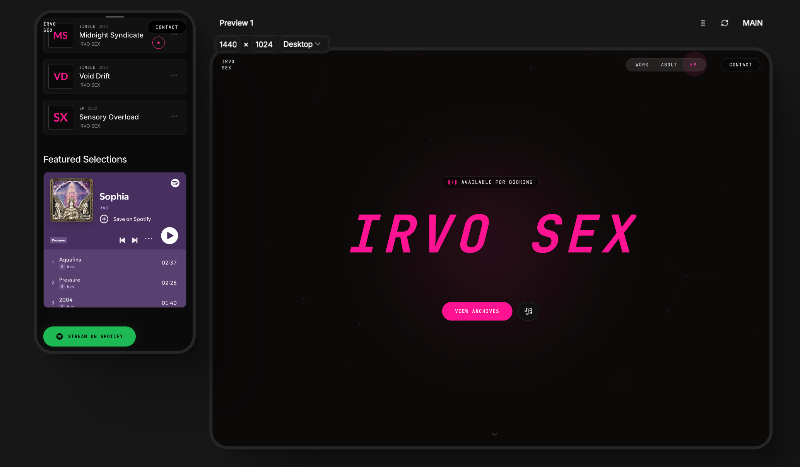Select the 2004 track row

114,302
